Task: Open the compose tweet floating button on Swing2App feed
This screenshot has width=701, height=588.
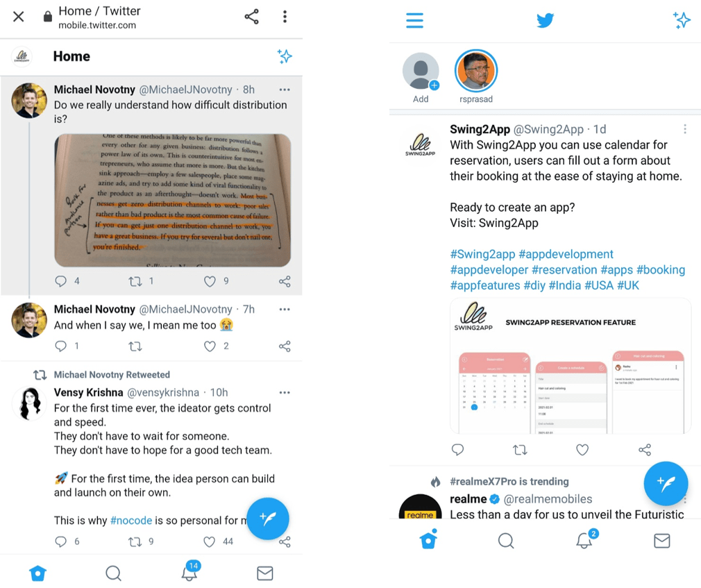Action: [x=665, y=483]
